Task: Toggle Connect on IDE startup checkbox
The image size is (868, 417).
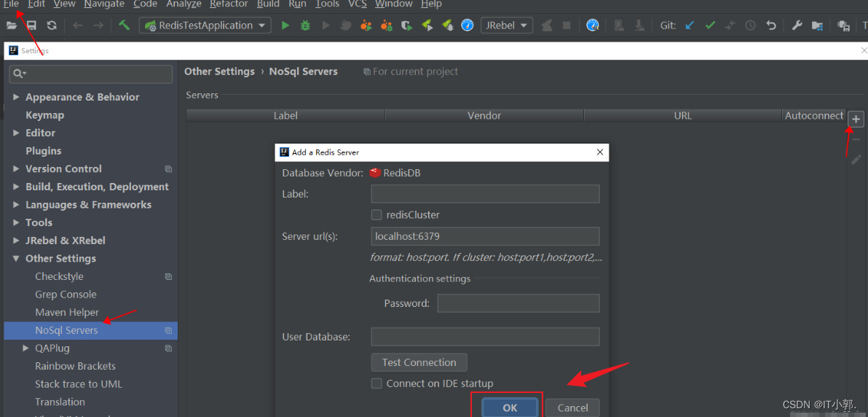Action: (376, 383)
